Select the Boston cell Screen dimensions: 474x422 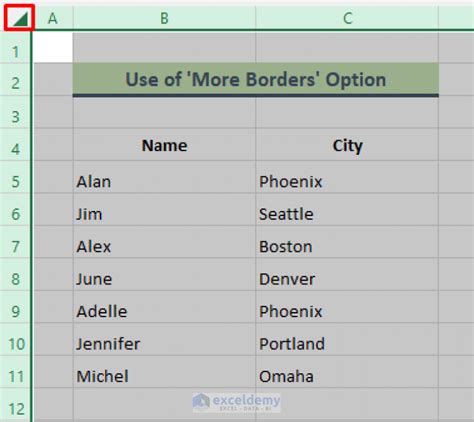[347, 242]
